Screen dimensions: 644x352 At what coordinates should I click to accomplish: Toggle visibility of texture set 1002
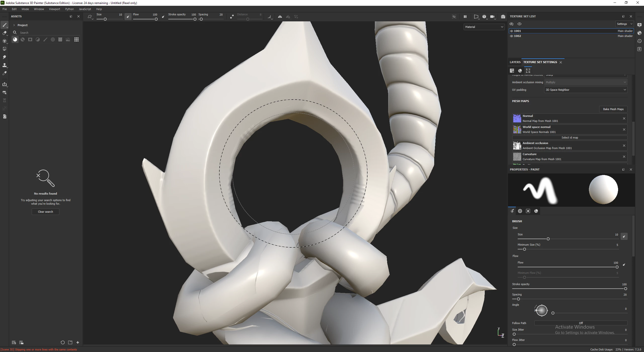click(511, 36)
